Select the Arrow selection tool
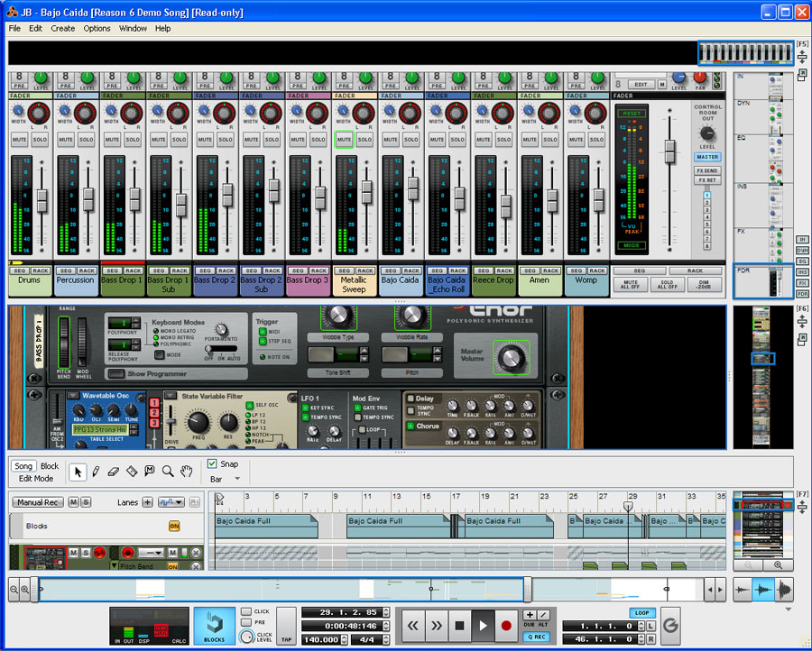This screenshot has height=651, width=812. point(78,472)
